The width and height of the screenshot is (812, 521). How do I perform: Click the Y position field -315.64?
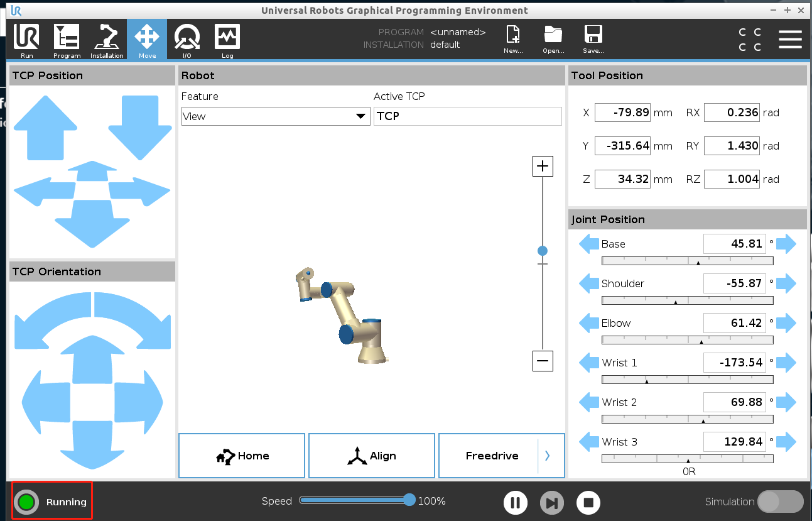622,146
